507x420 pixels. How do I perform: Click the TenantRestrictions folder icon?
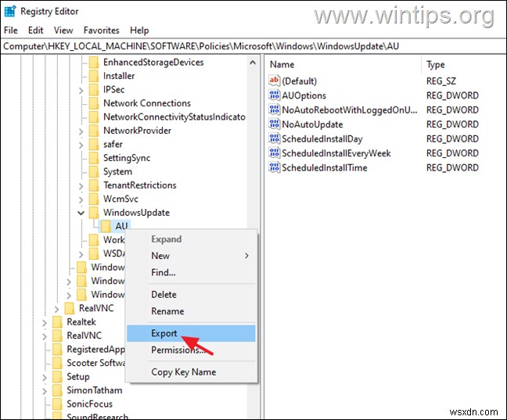[x=94, y=185]
